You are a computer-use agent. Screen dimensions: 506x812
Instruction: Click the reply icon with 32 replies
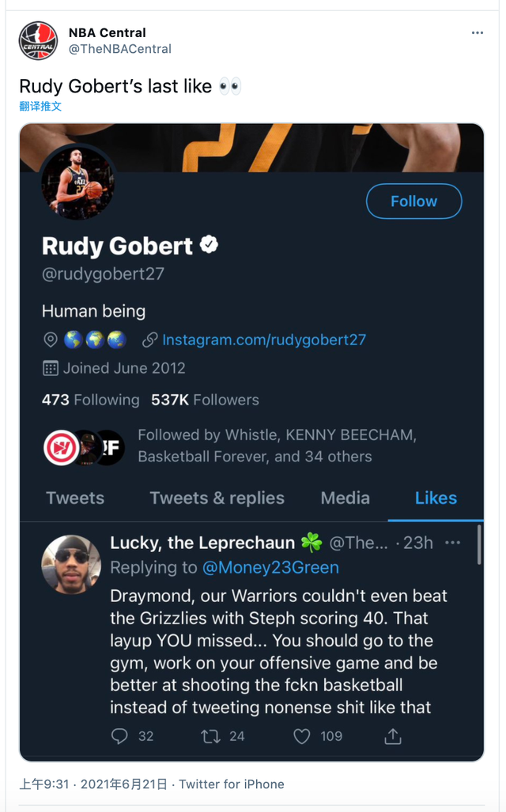[x=119, y=736]
